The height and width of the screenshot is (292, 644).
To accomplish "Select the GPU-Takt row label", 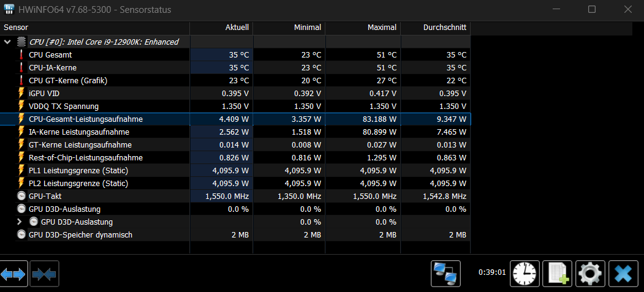I will (45, 196).
